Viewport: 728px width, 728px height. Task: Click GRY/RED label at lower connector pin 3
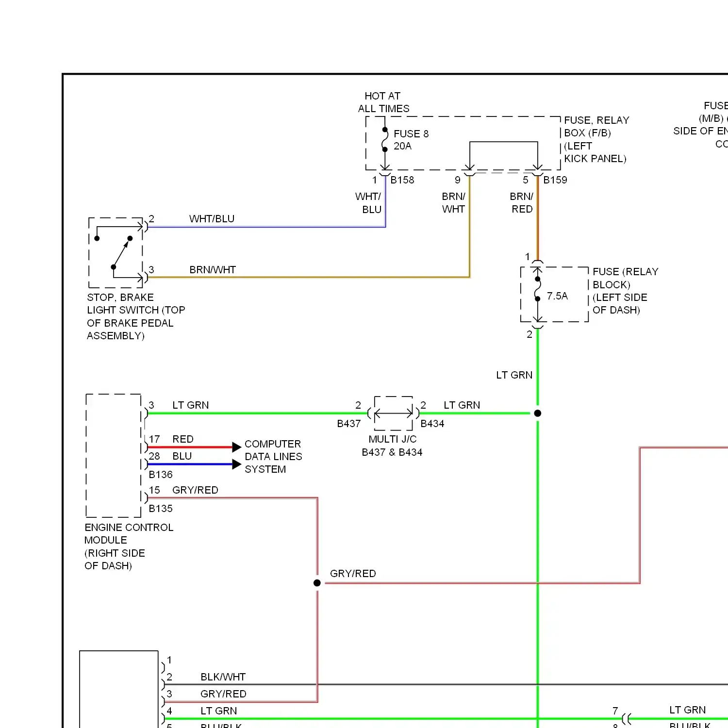[x=223, y=694]
